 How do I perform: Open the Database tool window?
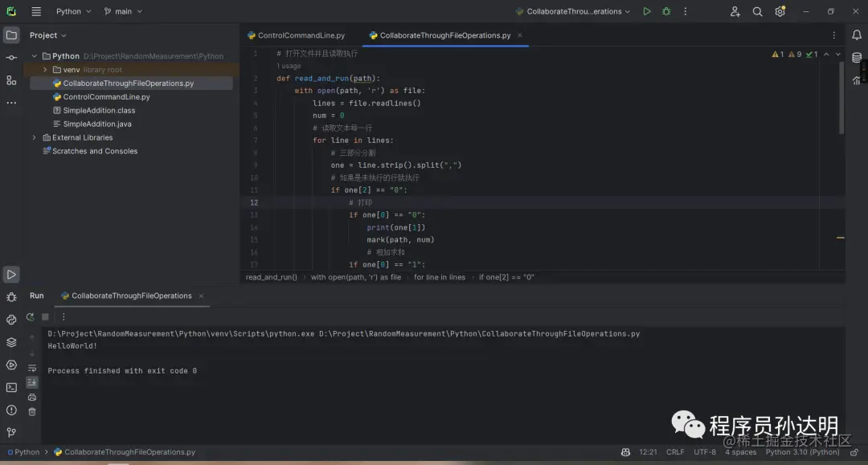pyautogui.click(x=857, y=58)
